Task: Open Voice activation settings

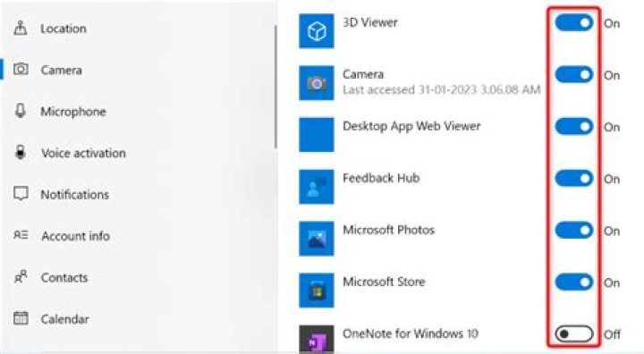Action: coord(83,153)
